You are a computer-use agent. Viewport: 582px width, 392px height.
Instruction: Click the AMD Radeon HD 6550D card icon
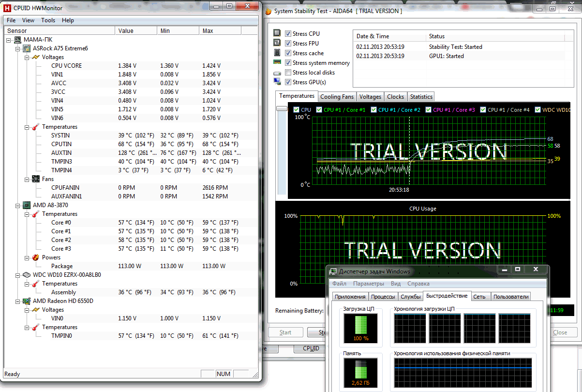click(27, 301)
